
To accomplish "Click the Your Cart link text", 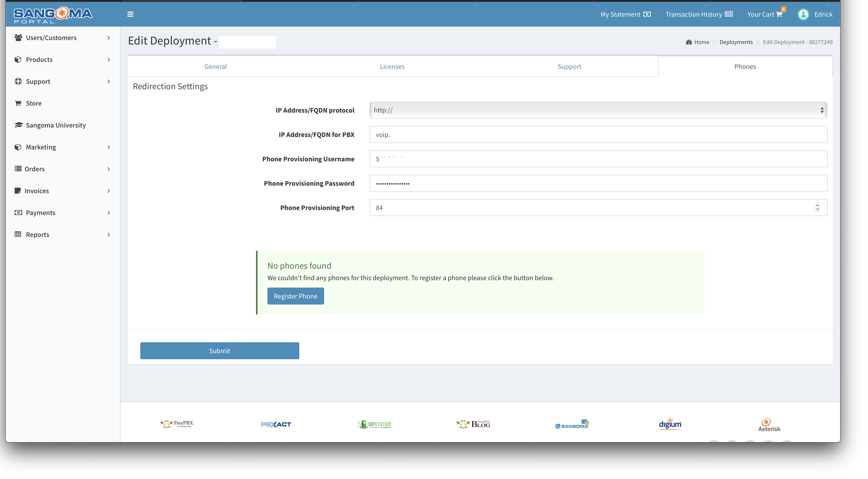I will tap(760, 14).
